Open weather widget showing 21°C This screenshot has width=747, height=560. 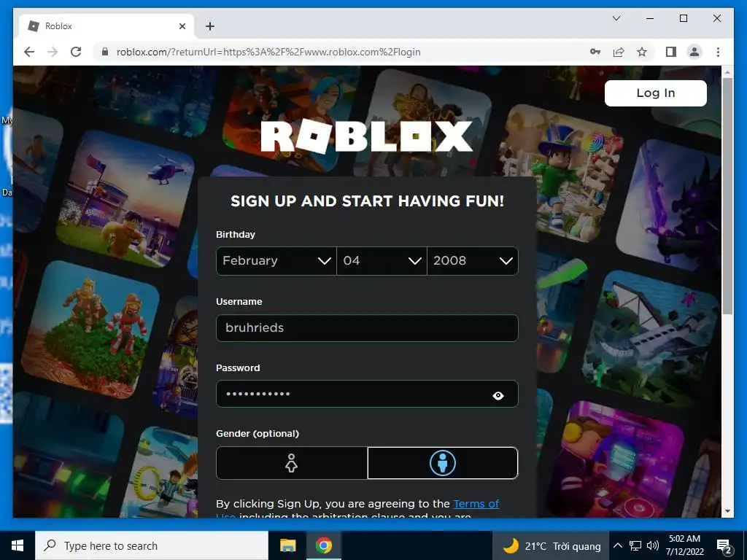(551, 545)
